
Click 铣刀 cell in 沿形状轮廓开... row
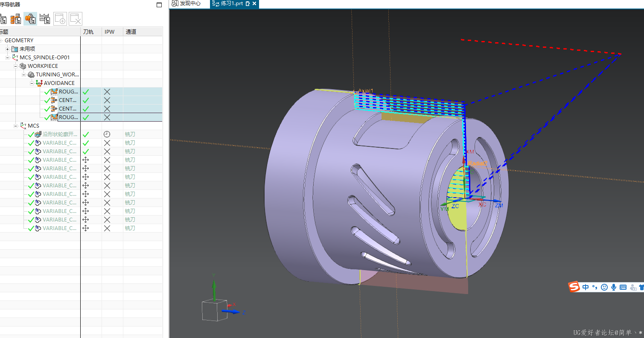coord(130,134)
